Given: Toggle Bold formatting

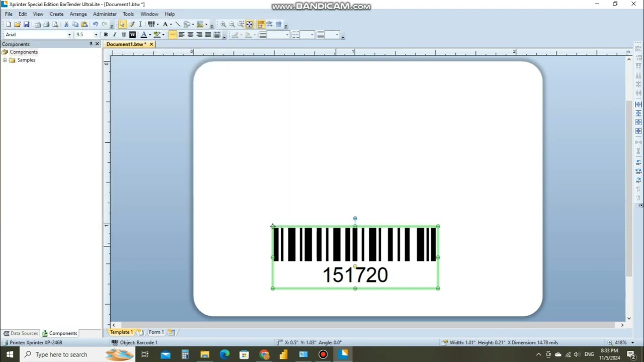Looking at the screenshot, I should (x=106, y=35).
